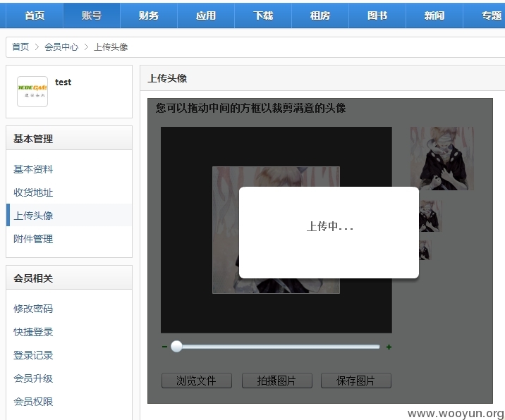This screenshot has width=505, height=420.
Task: Click the 浏览文件 button
Action: tap(197, 381)
